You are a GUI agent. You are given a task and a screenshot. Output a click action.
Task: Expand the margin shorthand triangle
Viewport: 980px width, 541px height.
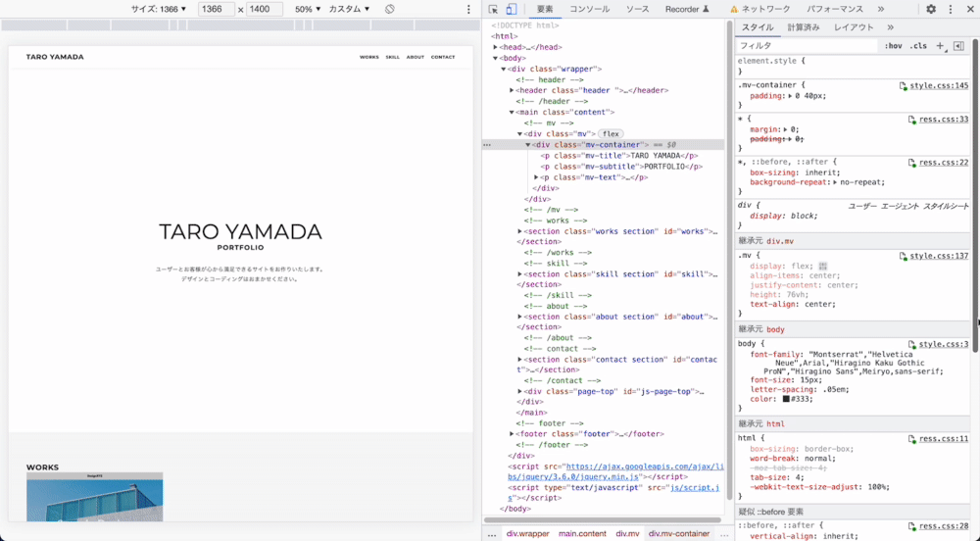tap(785, 130)
